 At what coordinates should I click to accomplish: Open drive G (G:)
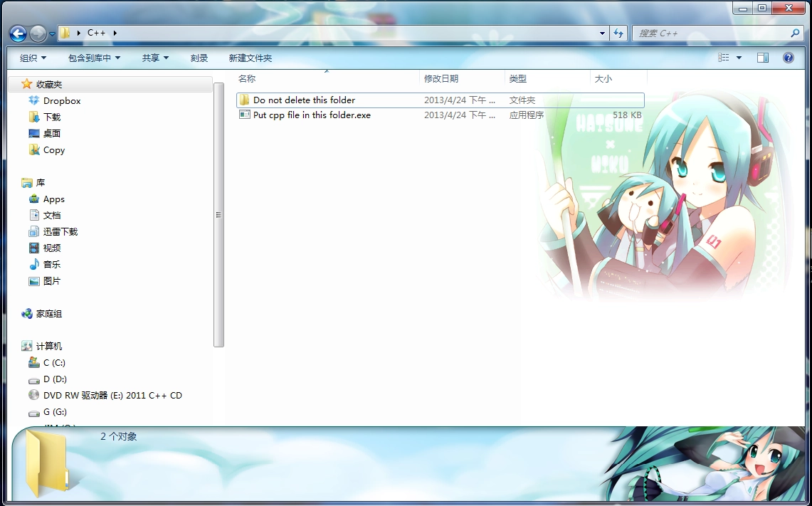(55, 412)
